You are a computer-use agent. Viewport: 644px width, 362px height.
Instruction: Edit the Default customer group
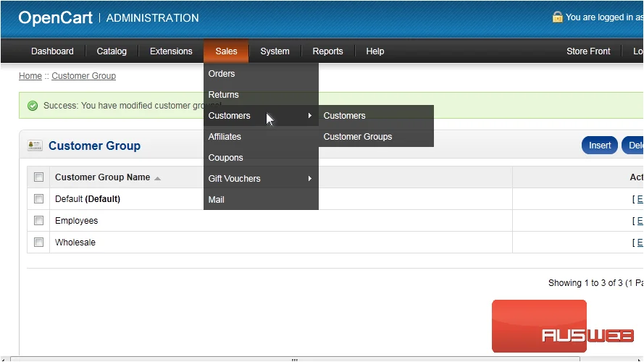[640, 199]
